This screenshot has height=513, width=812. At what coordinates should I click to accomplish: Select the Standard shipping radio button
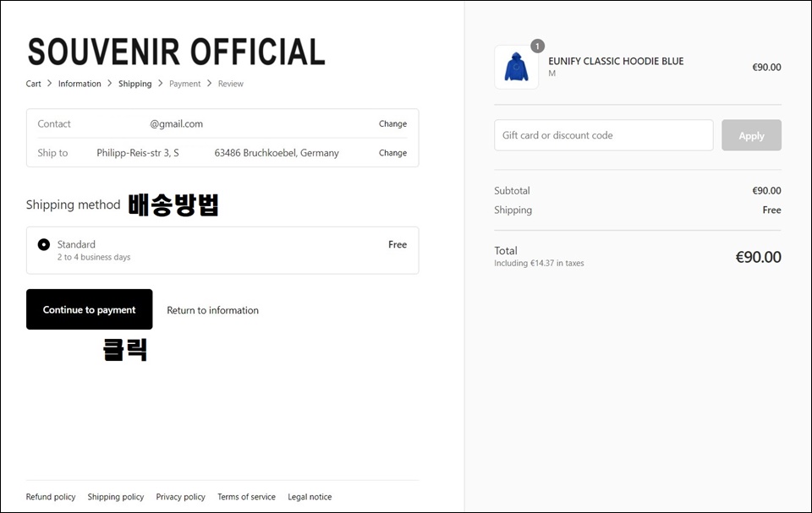[44, 244]
